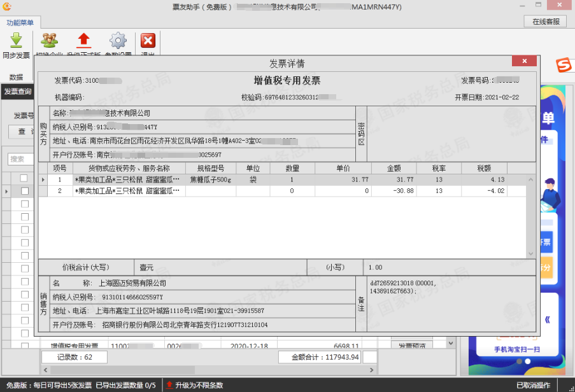Click the 记录数：62 field
The height and width of the screenshot is (392, 575).
[x=75, y=357]
